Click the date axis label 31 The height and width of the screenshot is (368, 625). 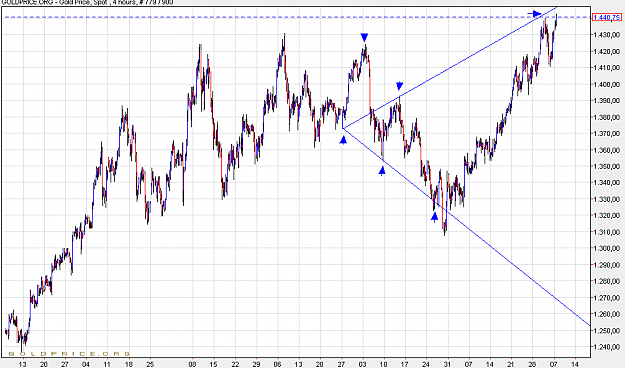click(448, 364)
